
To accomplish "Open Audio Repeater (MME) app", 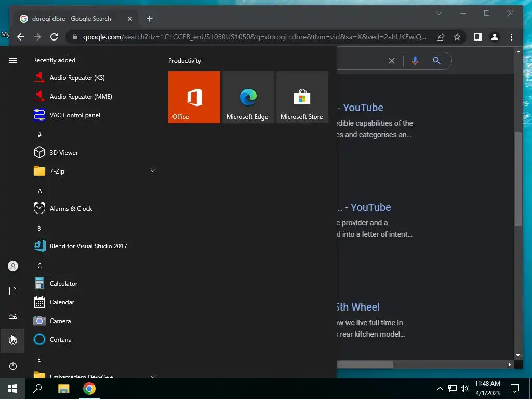I will pyautogui.click(x=95, y=96).
